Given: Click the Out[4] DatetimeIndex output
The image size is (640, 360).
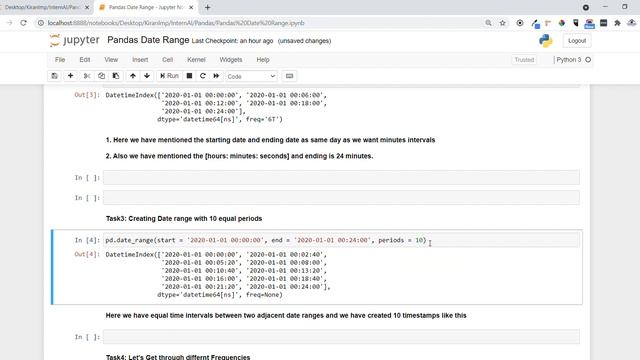Looking at the screenshot, I should pos(218,274).
